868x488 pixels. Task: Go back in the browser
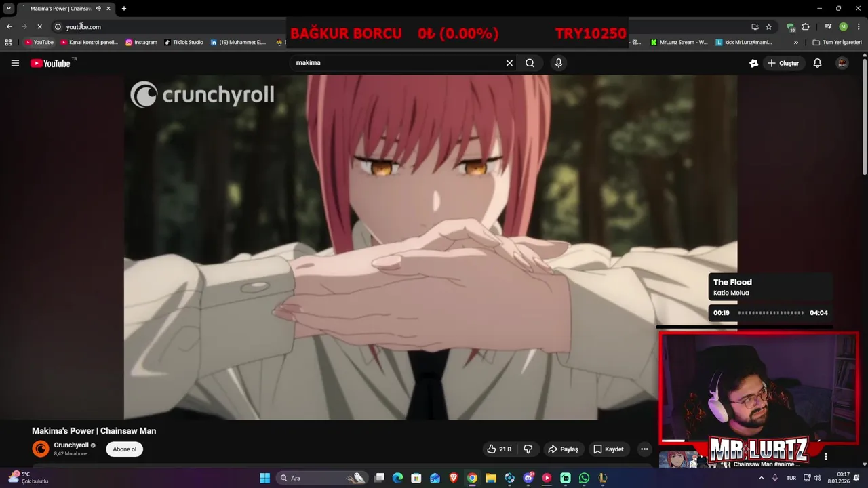9,26
